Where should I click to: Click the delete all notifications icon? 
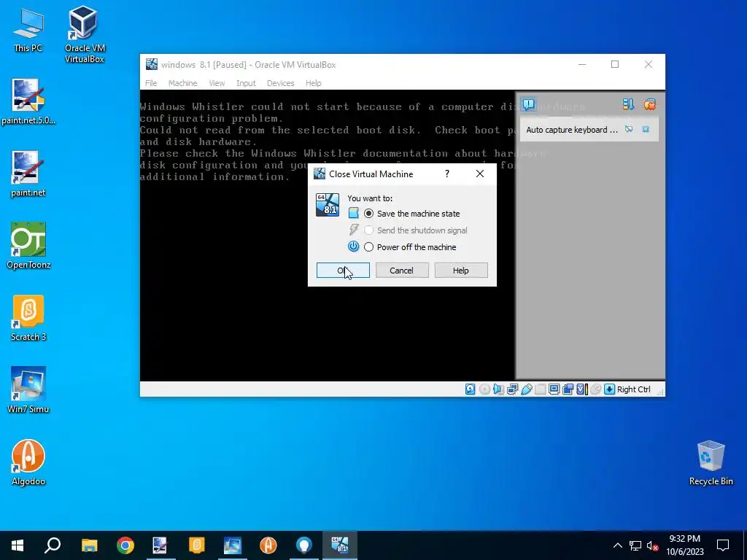(649, 104)
